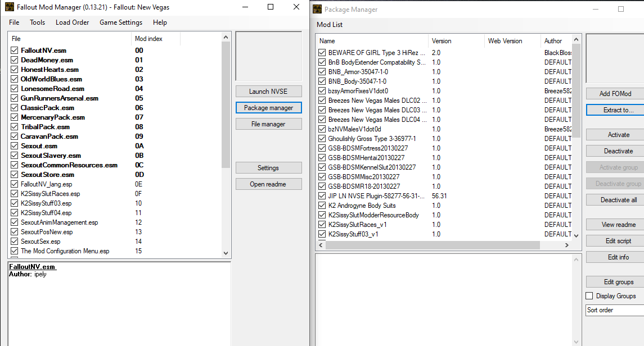The height and width of the screenshot is (346, 644).
Task: Click package list vertical scroll up arrow
Action: coord(576,39)
